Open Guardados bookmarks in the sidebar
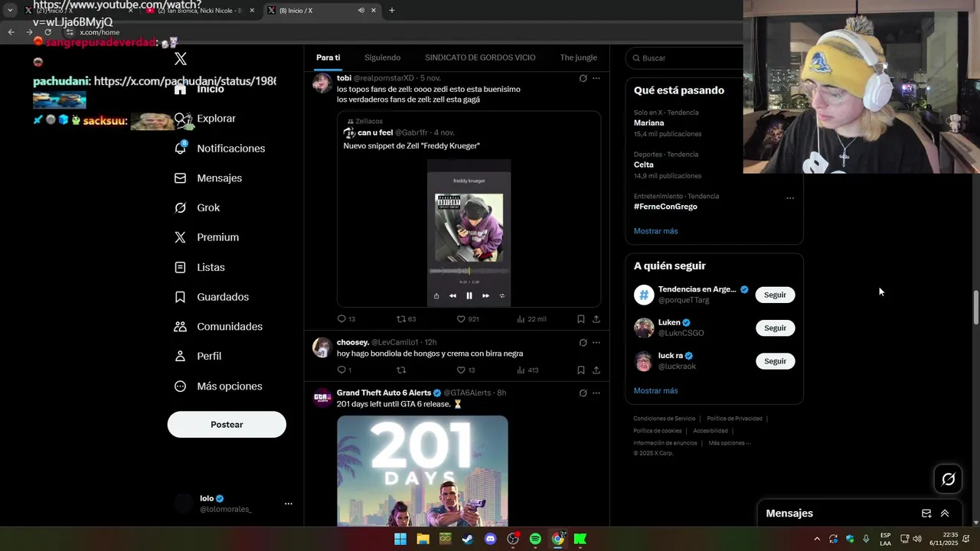The image size is (980, 551). click(x=211, y=297)
